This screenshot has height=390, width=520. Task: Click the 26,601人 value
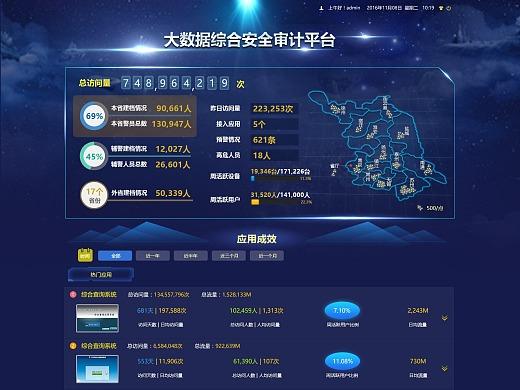click(x=173, y=164)
